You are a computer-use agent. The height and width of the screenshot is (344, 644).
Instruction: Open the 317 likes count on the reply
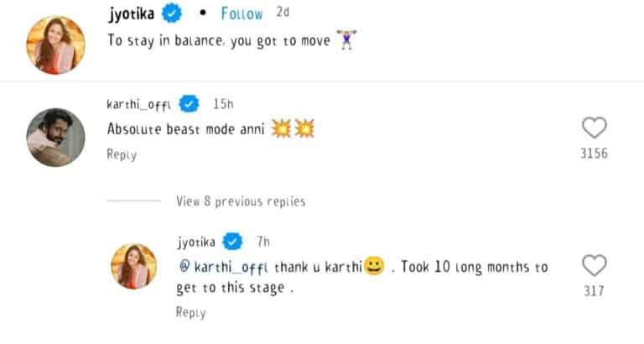click(594, 291)
